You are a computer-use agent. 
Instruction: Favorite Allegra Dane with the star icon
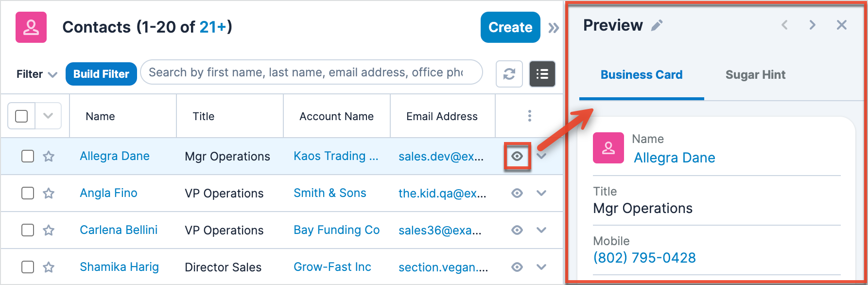click(x=49, y=156)
